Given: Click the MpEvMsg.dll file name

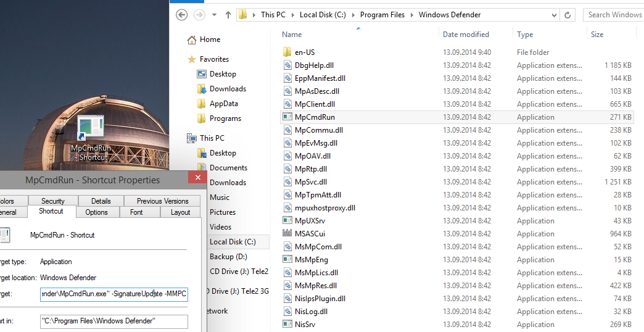Looking at the screenshot, I should [x=316, y=143].
